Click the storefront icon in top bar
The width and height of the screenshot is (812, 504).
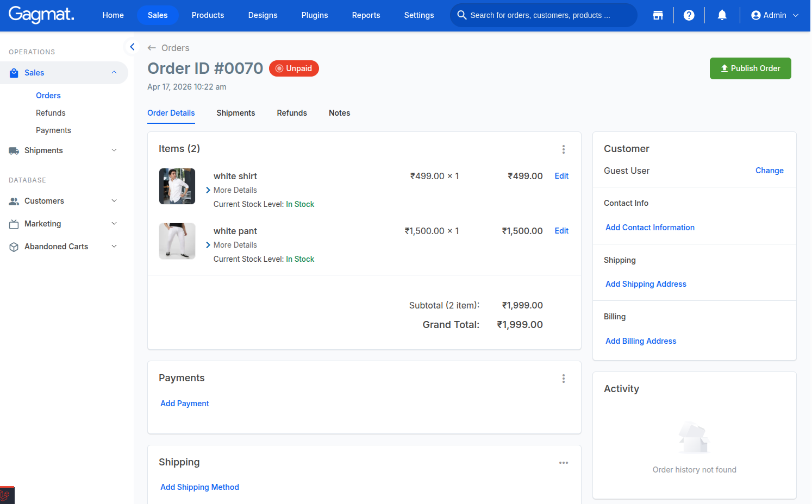tap(658, 15)
